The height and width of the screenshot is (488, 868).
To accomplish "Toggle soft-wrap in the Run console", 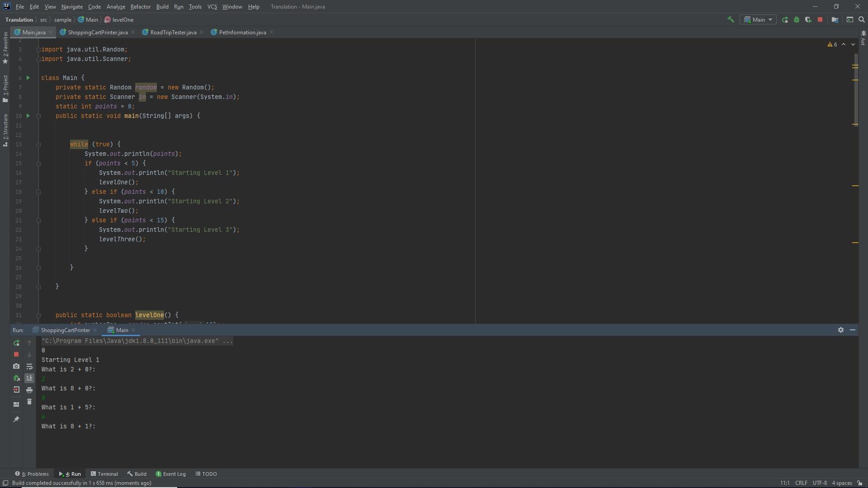I will (x=29, y=366).
